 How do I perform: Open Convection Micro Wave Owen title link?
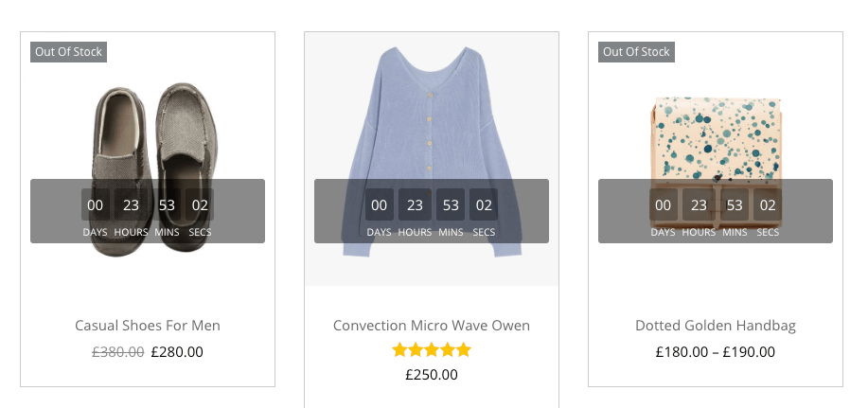432,326
